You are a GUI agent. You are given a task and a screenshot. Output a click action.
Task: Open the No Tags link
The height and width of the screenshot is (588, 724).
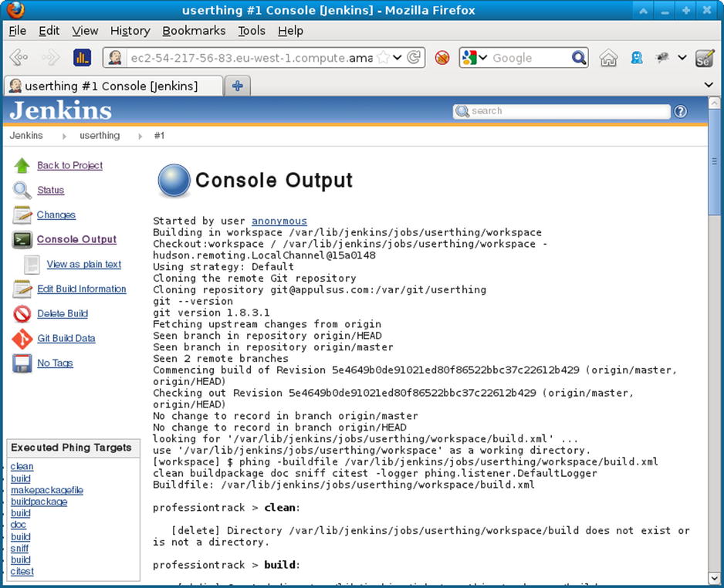click(55, 363)
